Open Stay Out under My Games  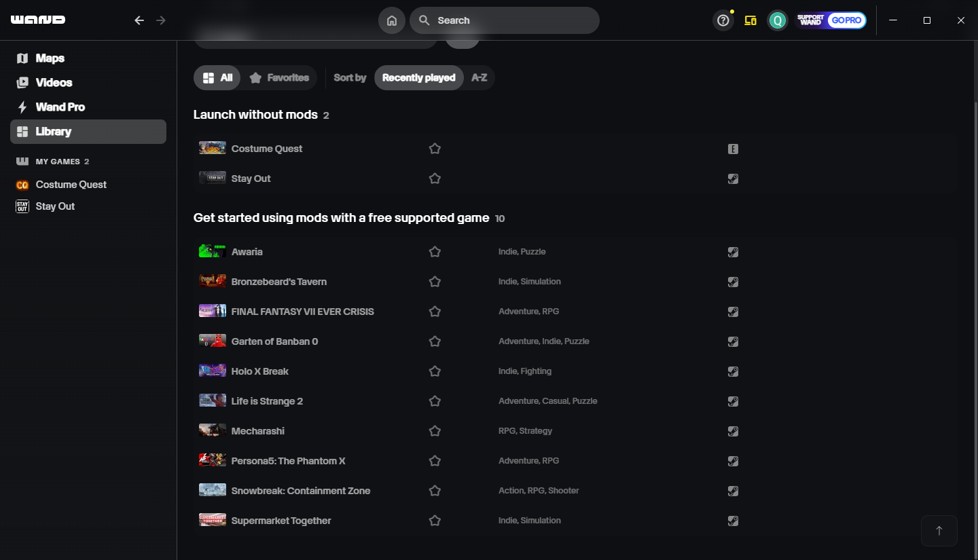pos(55,206)
